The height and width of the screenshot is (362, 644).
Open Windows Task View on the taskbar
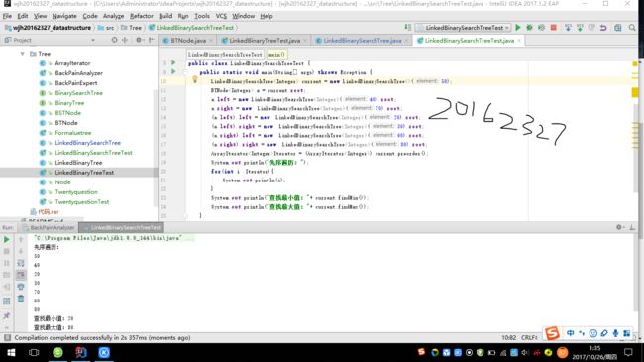tap(34, 352)
